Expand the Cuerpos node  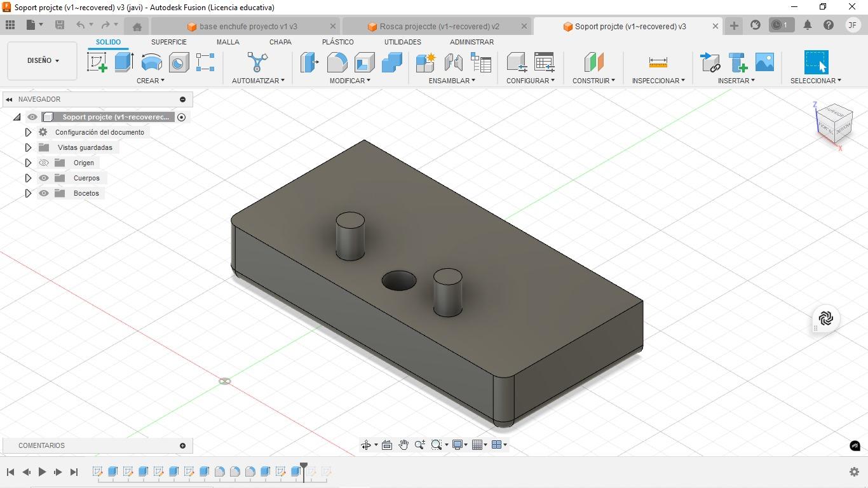[28, 178]
